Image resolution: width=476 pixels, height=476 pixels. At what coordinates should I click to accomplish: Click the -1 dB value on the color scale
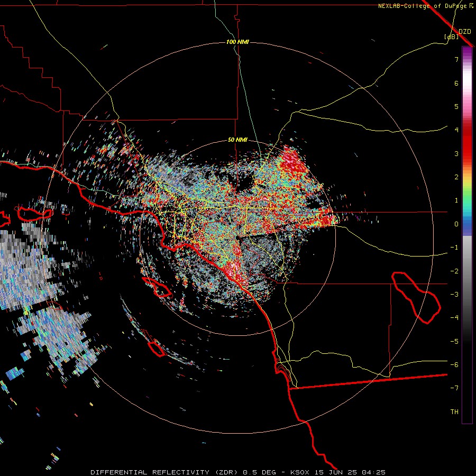click(454, 248)
